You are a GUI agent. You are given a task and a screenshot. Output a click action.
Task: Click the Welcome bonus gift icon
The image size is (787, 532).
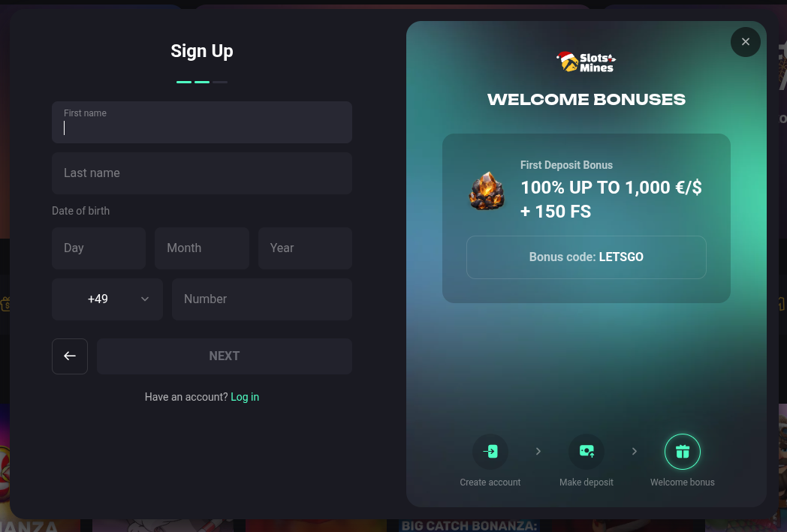click(682, 451)
